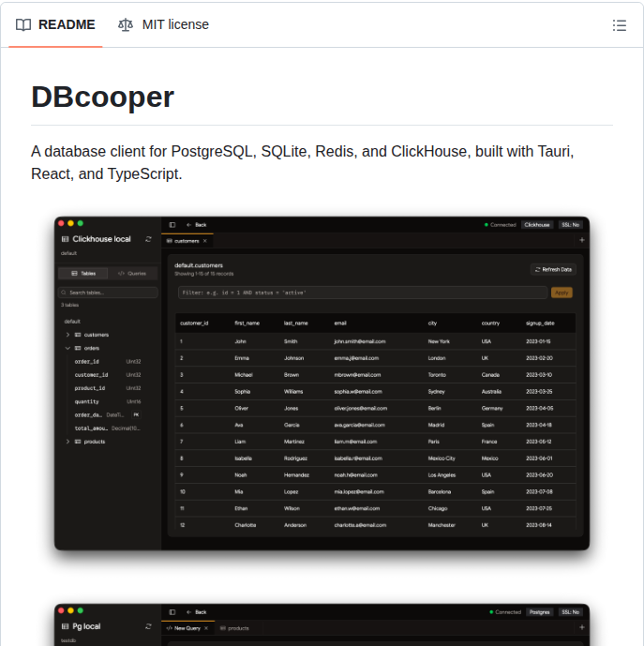Viewport: 644px width, 646px height.
Task: Click the email column header
Action: pyautogui.click(x=340, y=323)
